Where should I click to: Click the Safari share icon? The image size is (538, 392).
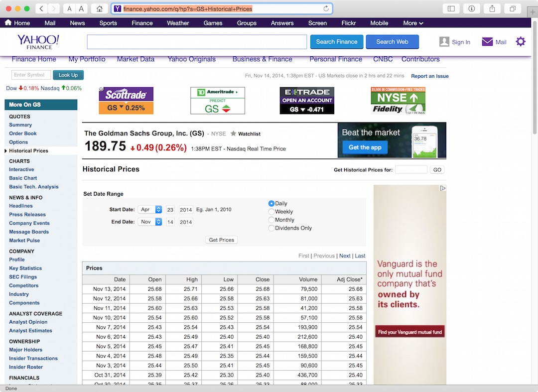(x=492, y=8)
